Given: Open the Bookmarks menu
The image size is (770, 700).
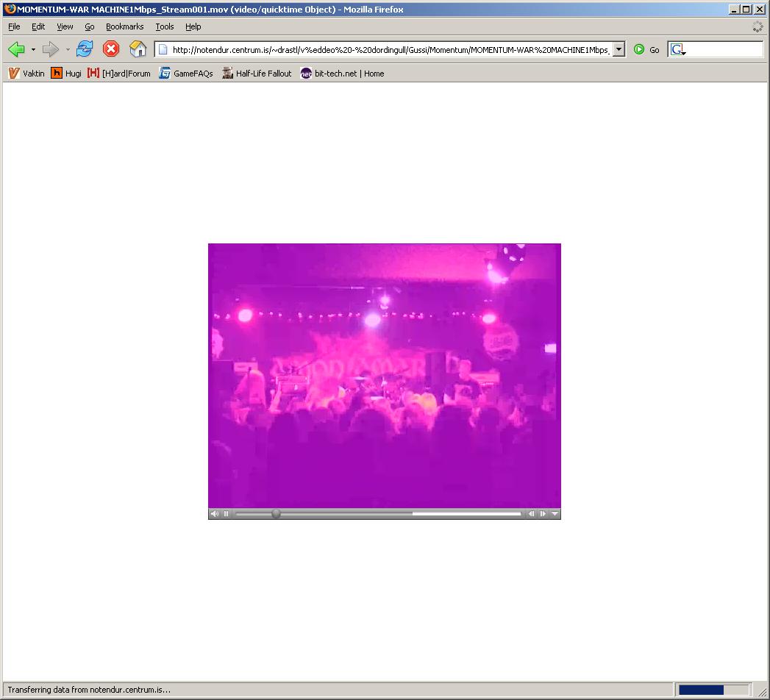Looking at the screenshot, I should [x=124, y=26].
